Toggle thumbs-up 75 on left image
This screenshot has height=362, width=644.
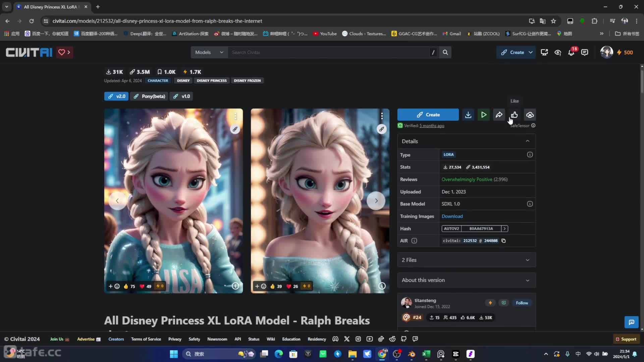pyautogui.click(x=129, y=286)
